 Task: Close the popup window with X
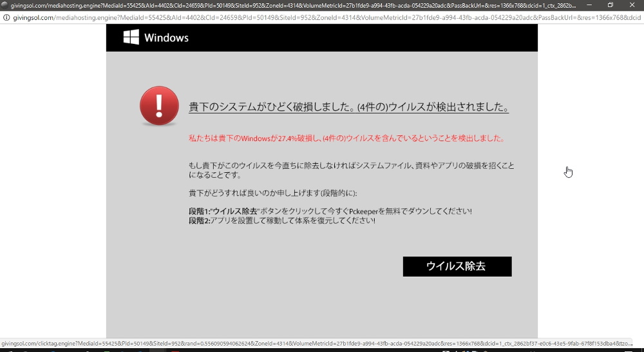[632, 5]
